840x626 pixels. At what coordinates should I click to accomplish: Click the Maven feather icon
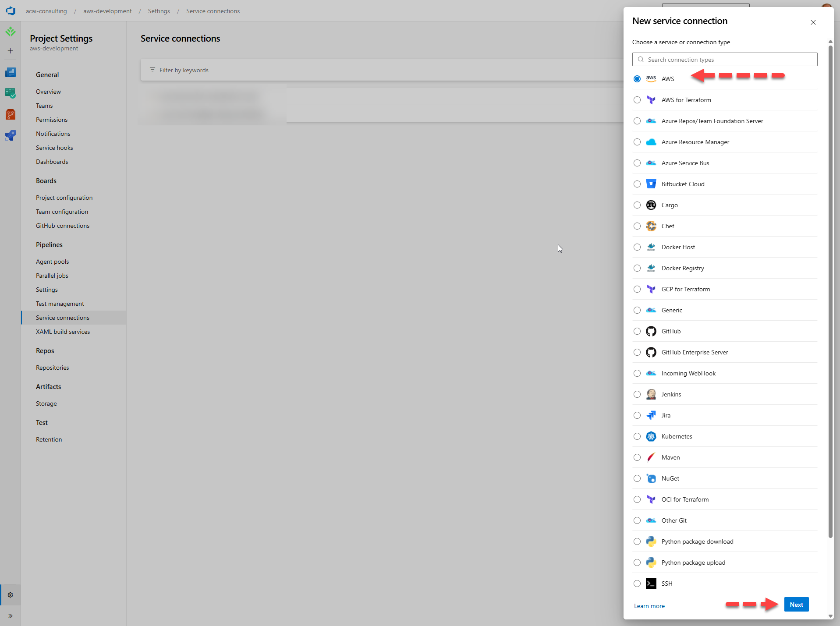point(651,457)
